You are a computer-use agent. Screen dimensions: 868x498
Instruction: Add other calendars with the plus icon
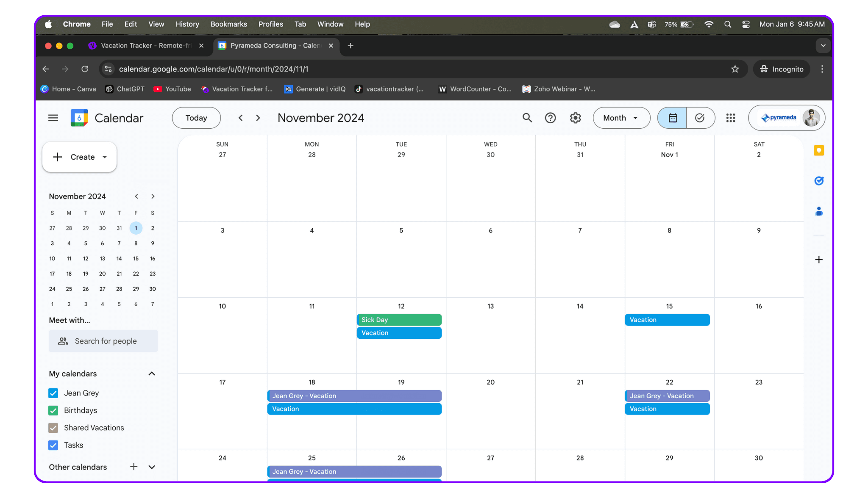coord(134,467)
